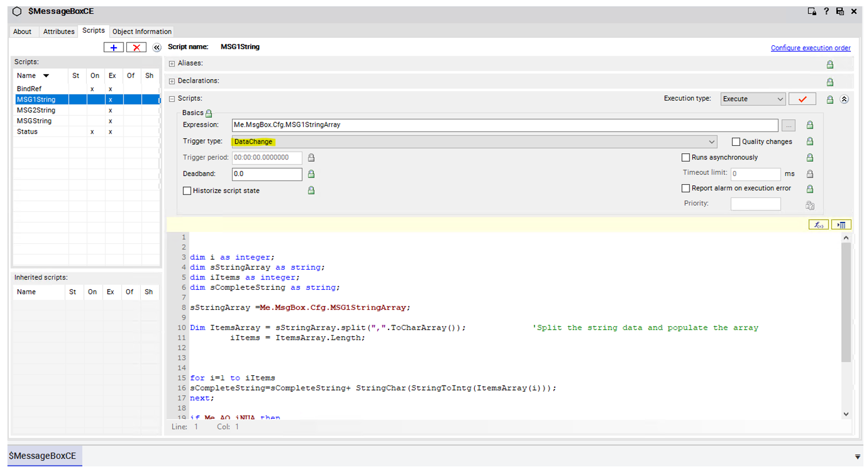
Task: Click the Priority input field
Action: tap(755, 204)
